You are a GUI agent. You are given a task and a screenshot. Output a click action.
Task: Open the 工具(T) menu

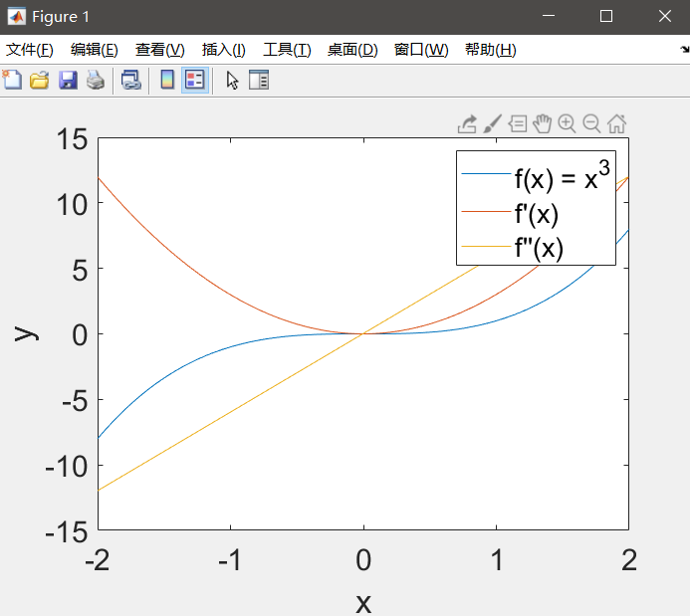pos(287,50)
